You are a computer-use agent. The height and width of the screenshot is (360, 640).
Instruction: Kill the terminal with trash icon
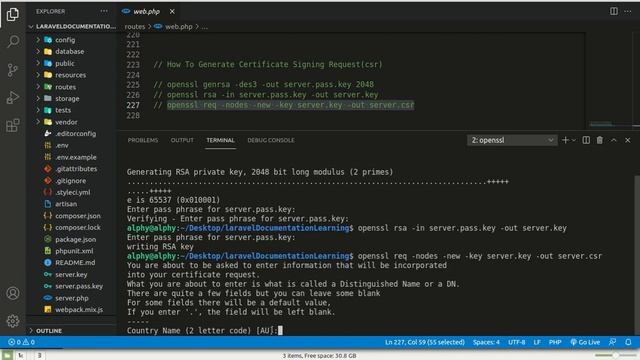click(600, 140)
